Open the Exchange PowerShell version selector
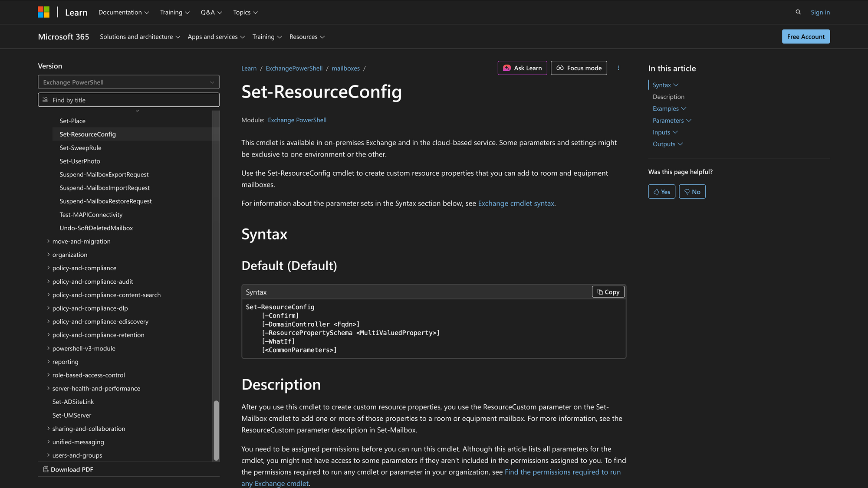 click(128, 82)
